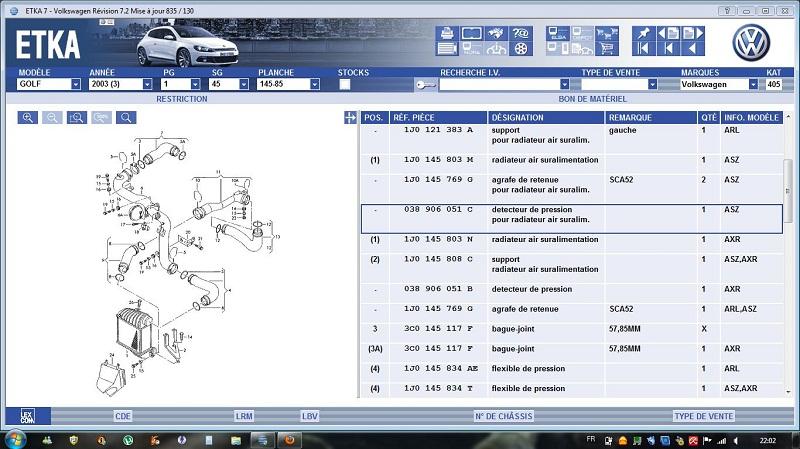This screenshot has height=449, width=800.
Task: Click the LBV button
Action: tap(310, 416)
